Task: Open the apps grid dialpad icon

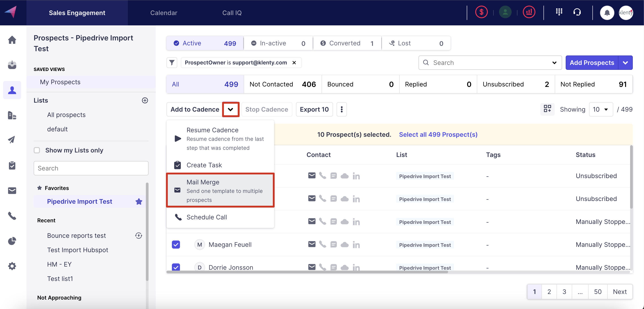Action: tap(559, 12)
